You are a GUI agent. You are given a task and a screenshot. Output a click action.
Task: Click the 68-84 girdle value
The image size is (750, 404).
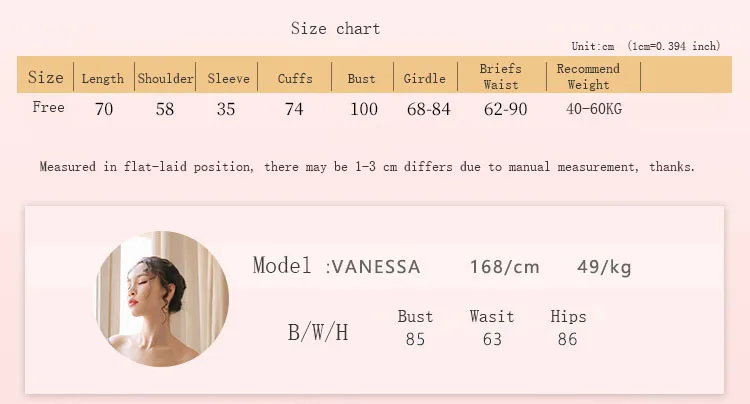coord(429,109)
